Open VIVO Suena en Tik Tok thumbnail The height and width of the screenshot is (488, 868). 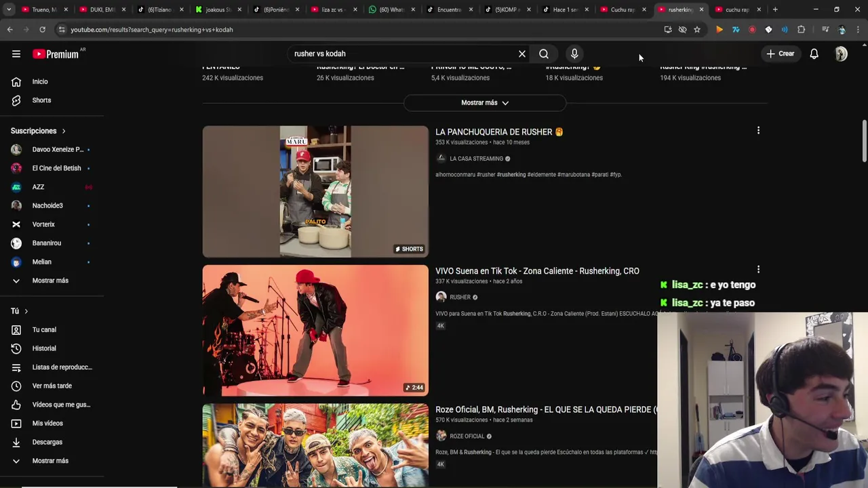click(315, 331)
